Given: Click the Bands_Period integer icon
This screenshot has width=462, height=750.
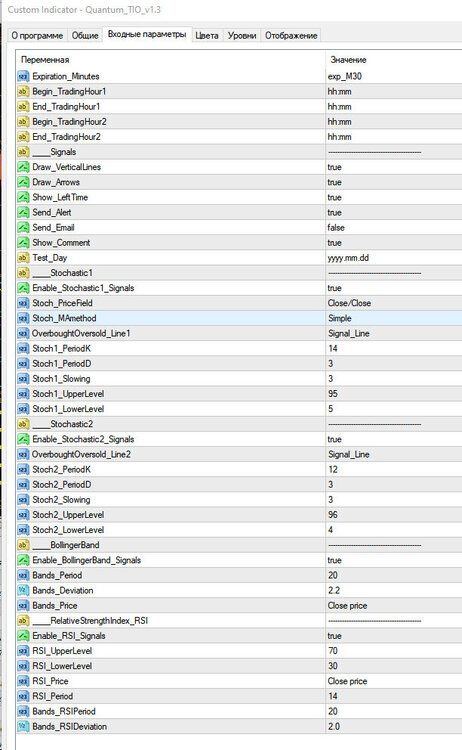Looking at the screenshot, I should 23,575.
